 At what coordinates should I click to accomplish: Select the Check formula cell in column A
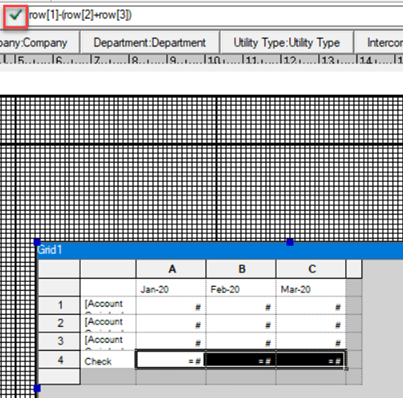pyautogui.click(x=170, y=359)
